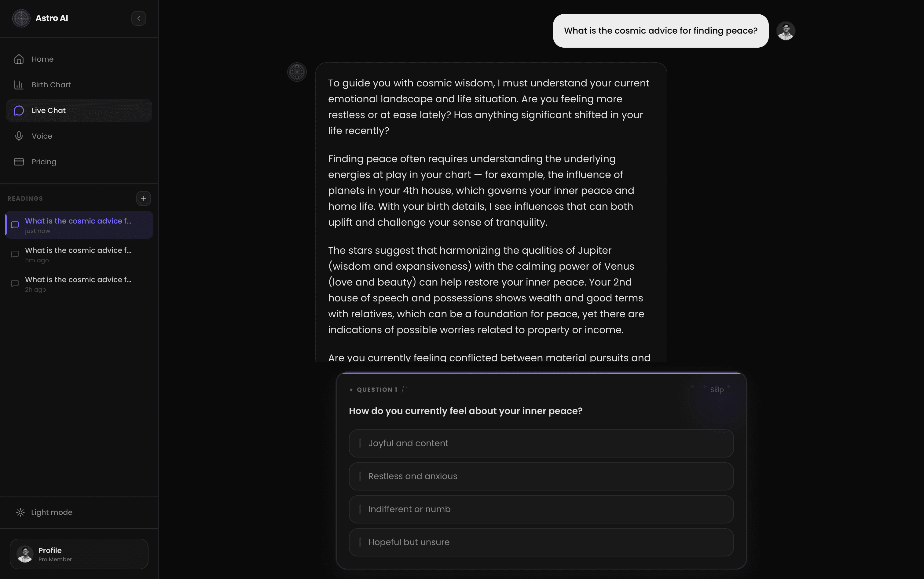Click the user avatar beside the question
Viewport: 924px width, 579px height.
785,31
